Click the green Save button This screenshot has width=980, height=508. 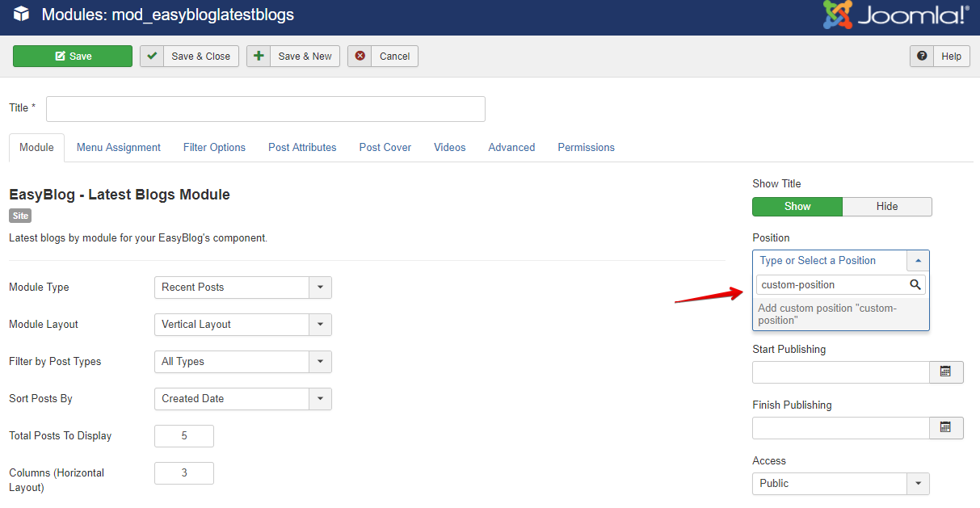click(73, 57)
